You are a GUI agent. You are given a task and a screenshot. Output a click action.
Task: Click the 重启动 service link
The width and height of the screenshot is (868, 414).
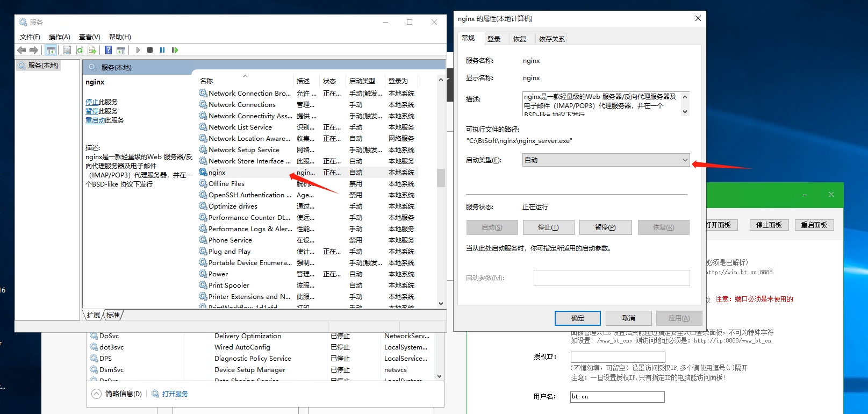95,120
